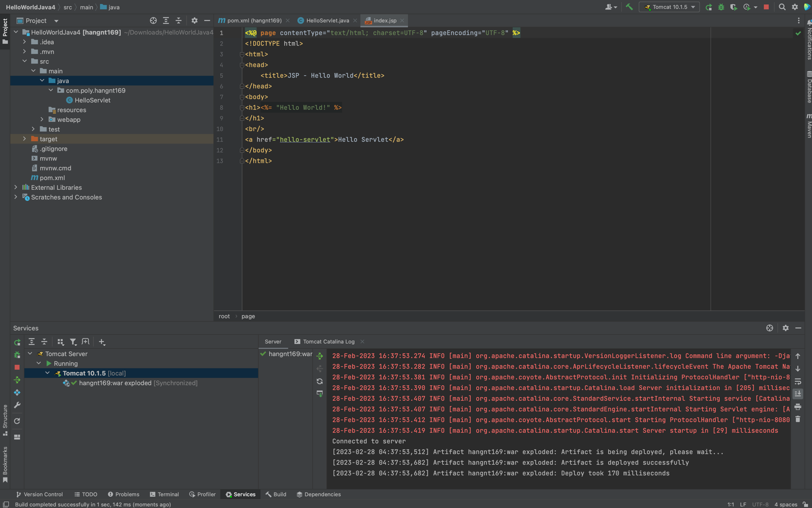Image resolution: width=812 pixels, height=508 pixels.
Task: Click hello-servlet link in editor code
Action: click(305, 139)
